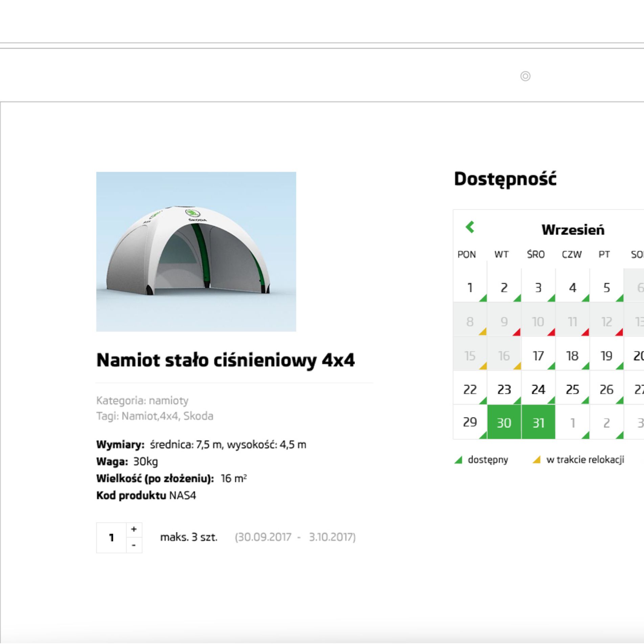Open the Skoda tent product image
The image size is (644, 644).
[196, 252]
